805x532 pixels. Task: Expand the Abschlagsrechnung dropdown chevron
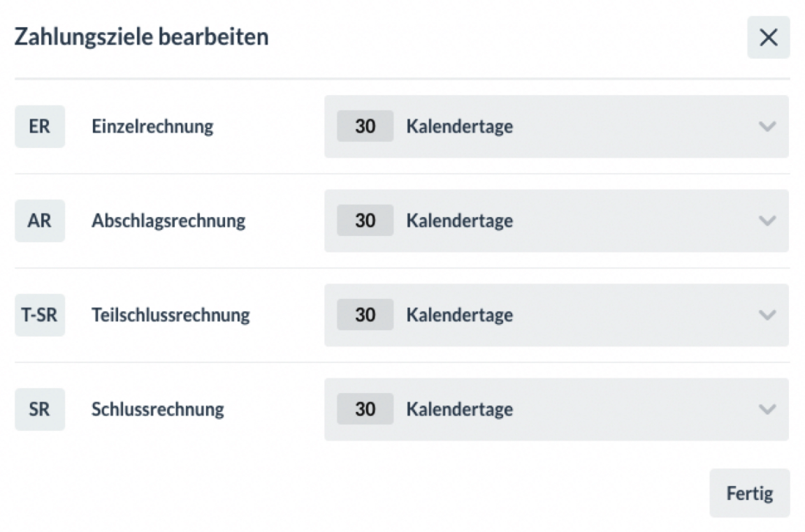767,221
